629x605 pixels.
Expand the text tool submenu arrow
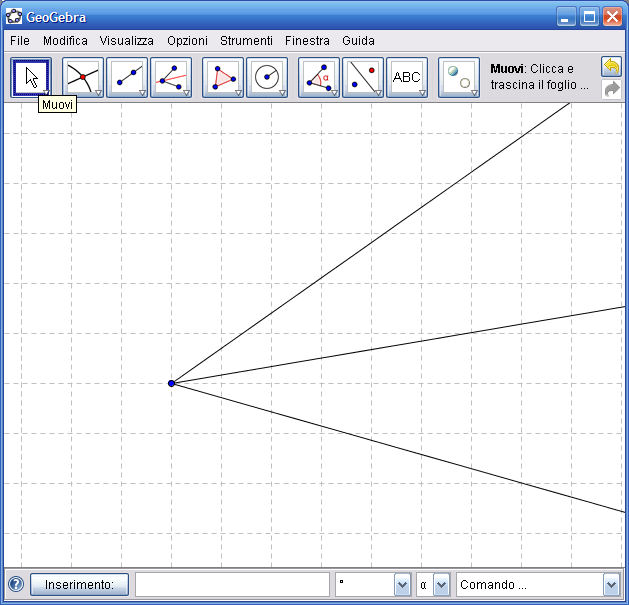pyautogui.click(x=422, y=93)
